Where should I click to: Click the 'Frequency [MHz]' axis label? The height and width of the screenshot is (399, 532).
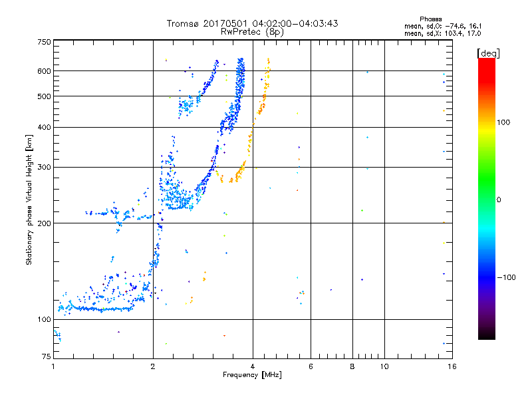[252, 375]
